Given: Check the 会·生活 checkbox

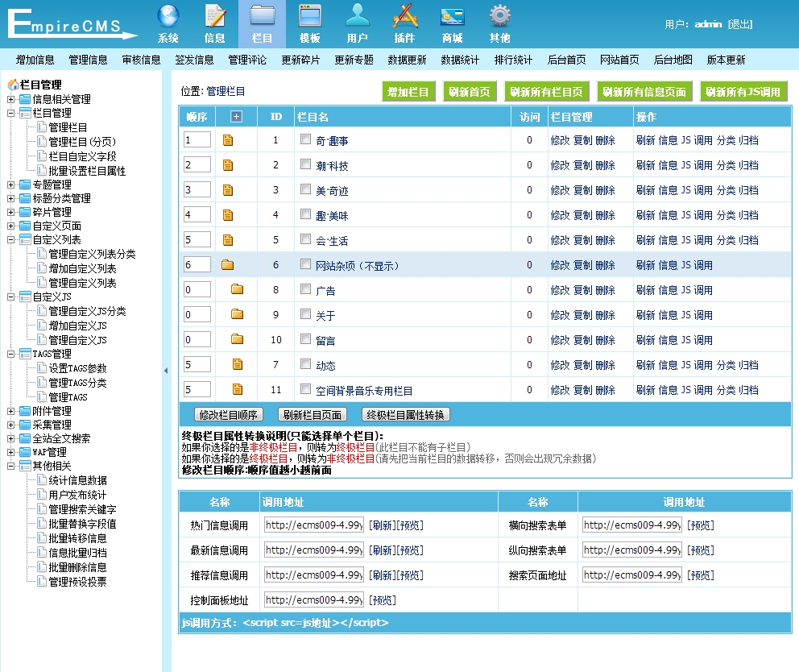Looking at the screenshot, I should [x=305, y=239].
